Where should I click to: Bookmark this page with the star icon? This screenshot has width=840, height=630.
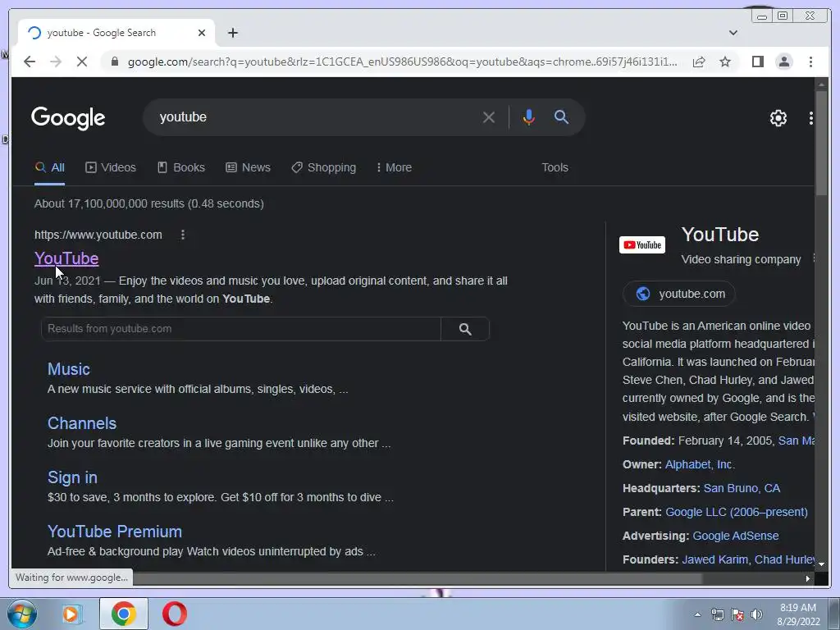(x=725, y=62)
